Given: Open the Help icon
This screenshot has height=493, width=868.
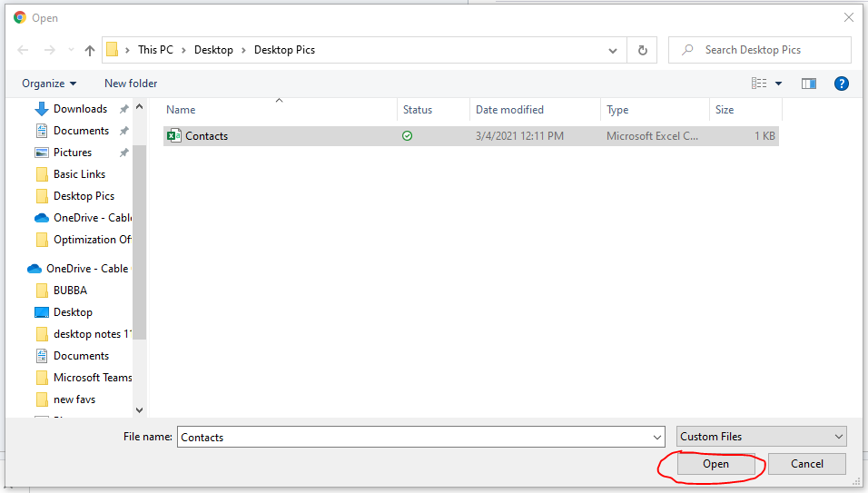Looking at the screenshot, I should tap(842, 84).
